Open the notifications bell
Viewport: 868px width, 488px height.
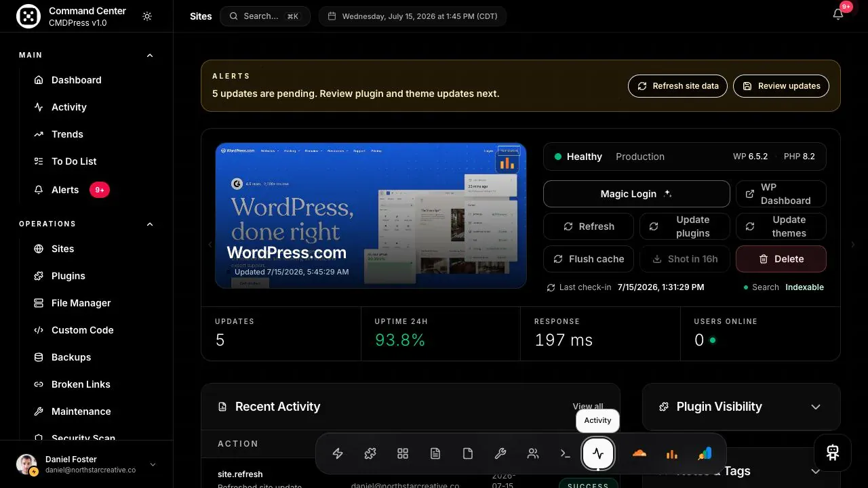(838, 15)
